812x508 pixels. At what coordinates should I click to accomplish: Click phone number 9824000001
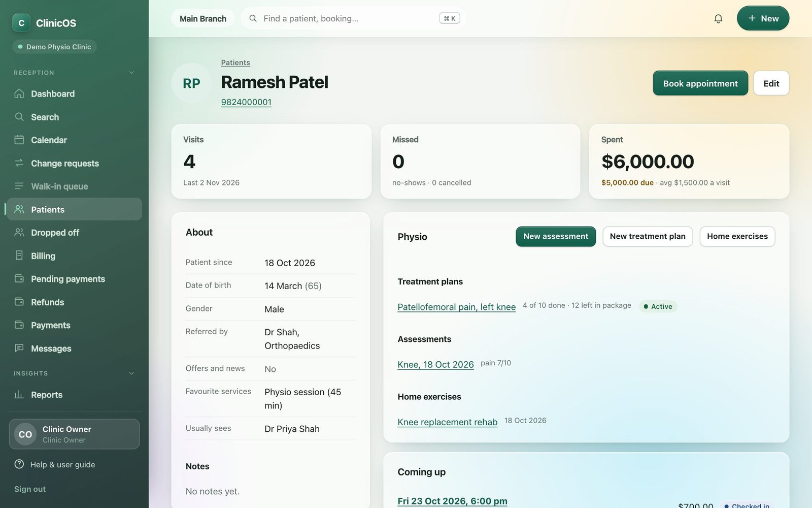[x=246, y=102]
